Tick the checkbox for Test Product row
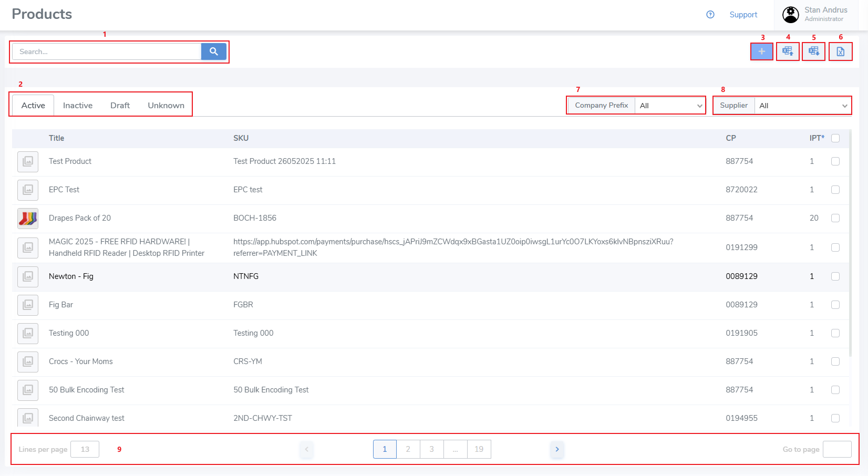Image resolution: width=868 pixels, height=476 pixels. [835, 161]
